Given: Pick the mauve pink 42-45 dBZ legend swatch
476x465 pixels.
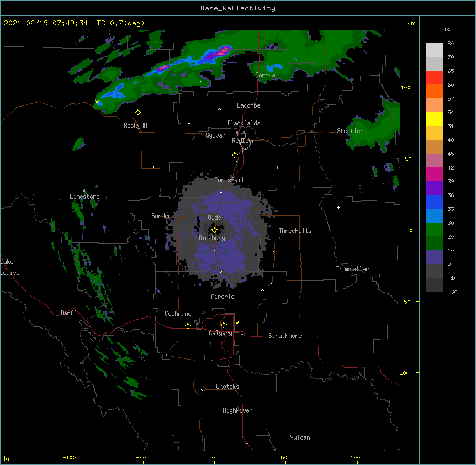Looking at the screenshot, I should pyautogui.click(x=434, y=161).
